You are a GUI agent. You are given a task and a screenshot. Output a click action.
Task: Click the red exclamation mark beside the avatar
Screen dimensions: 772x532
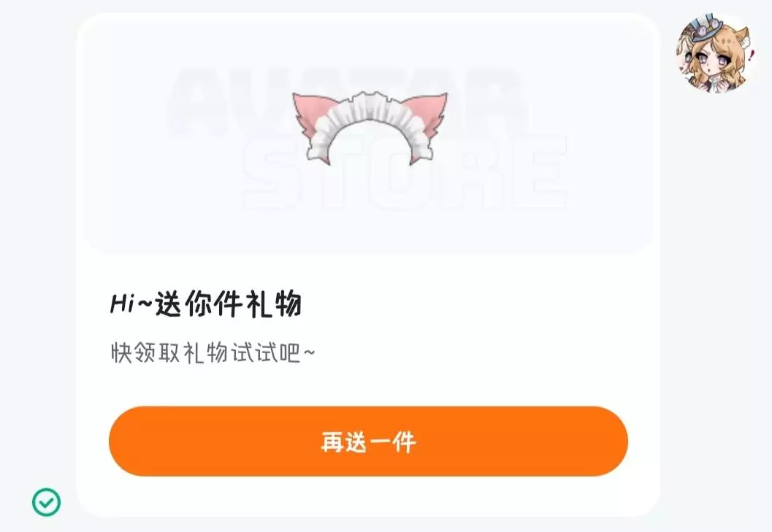point(750,54)
